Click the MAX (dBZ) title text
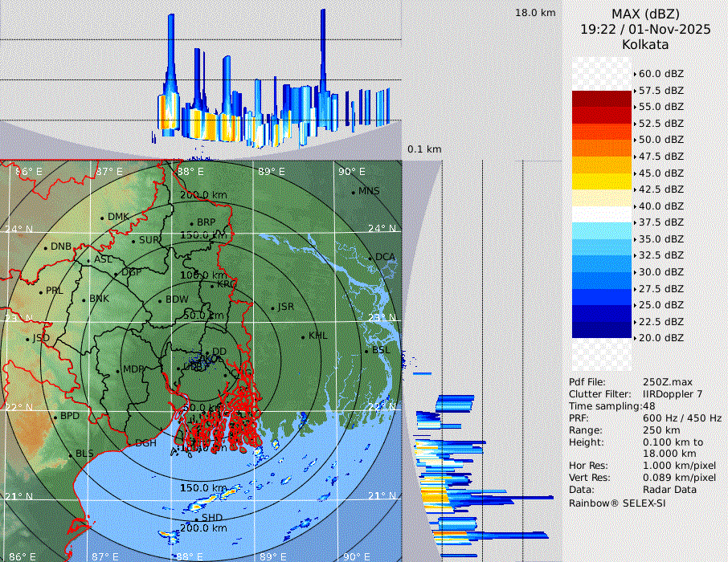The width and height of the screenshot is (728, 562). click(x=644, y=14)
